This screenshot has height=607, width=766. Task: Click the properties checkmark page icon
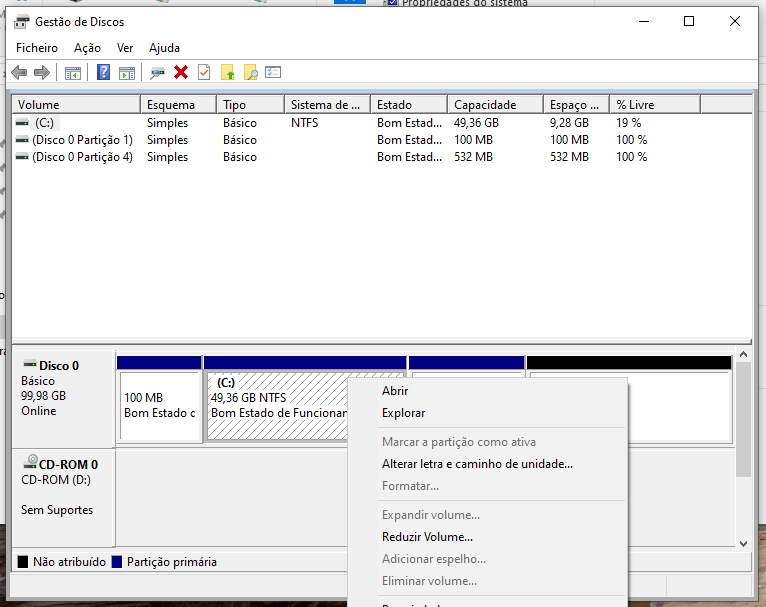204,72
